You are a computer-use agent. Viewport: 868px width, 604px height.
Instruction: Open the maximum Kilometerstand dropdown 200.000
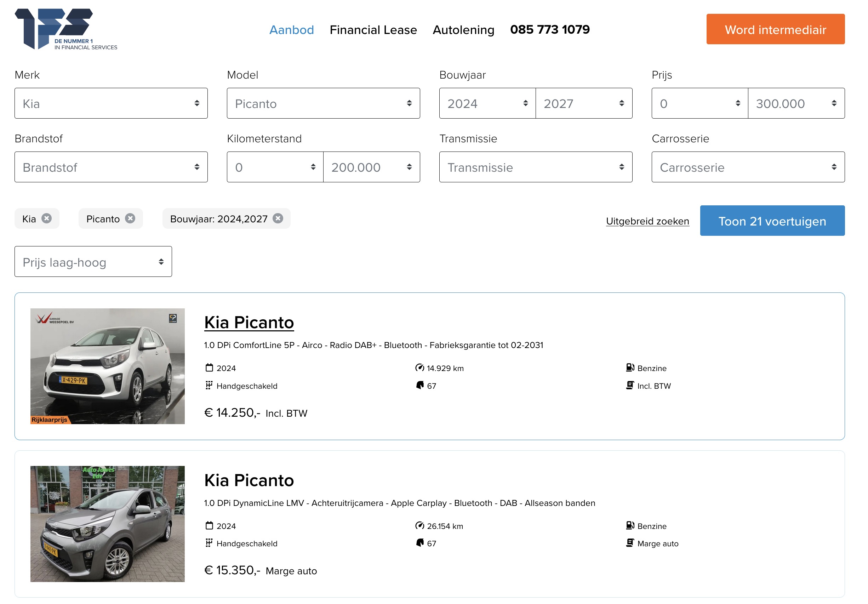point(372,167)
